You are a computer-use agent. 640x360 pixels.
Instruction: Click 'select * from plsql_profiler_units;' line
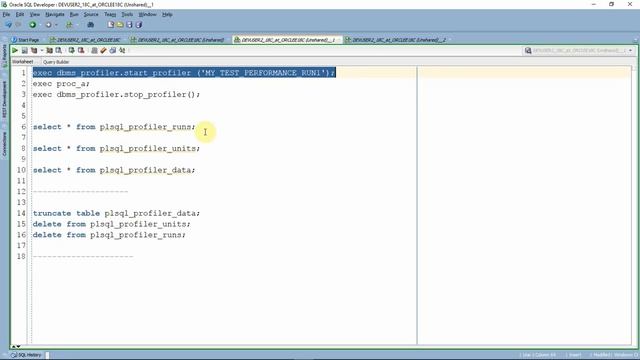click(116, 149)
